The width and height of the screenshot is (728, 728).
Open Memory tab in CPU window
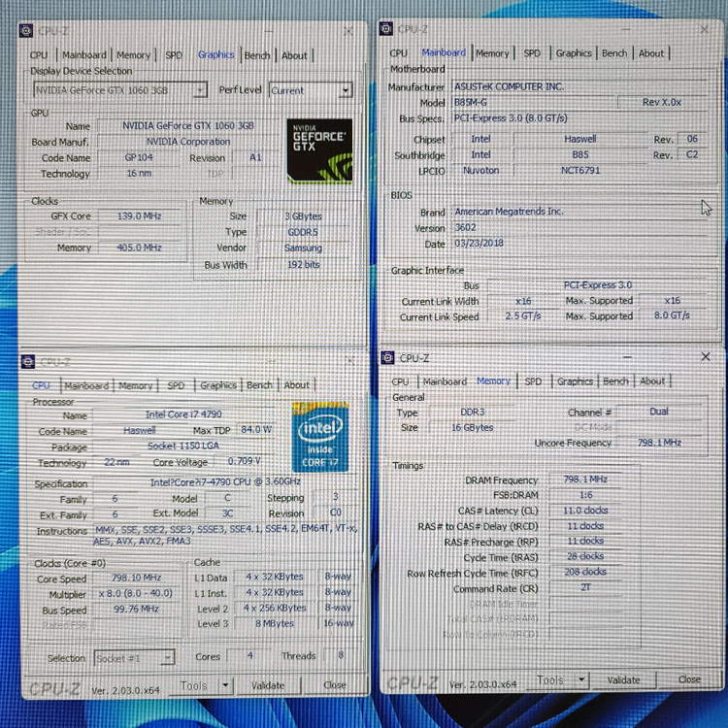point(135,385)
